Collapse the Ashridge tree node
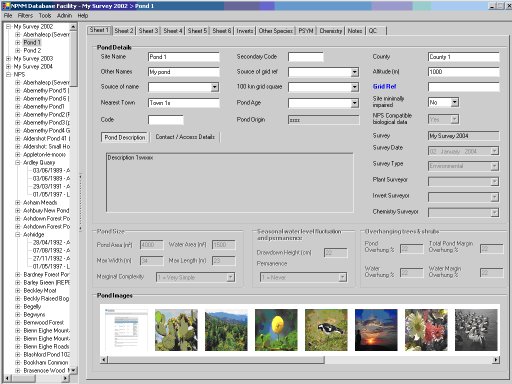 coord(18,234)
